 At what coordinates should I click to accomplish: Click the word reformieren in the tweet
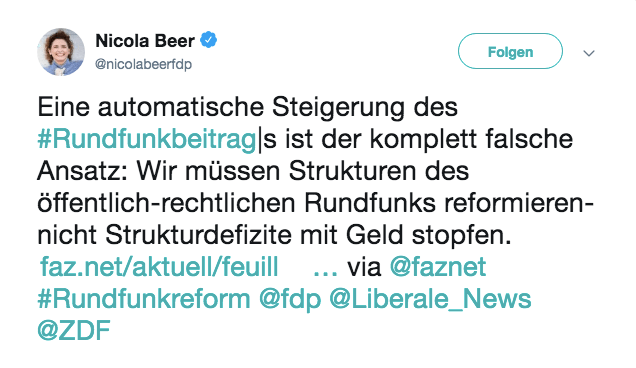(x=515, y=203)
